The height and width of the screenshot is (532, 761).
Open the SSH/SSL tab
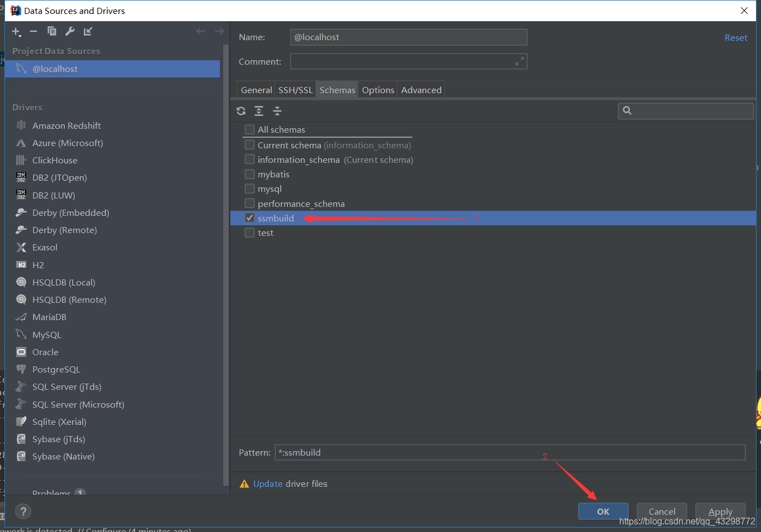coord(296,90)
